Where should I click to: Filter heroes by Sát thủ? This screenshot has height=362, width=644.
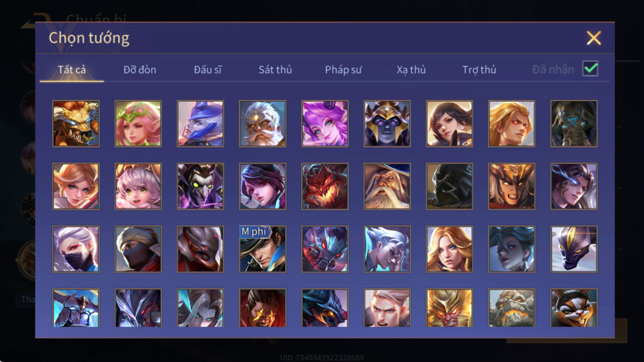pyautogui.click(x=275, y=70)
